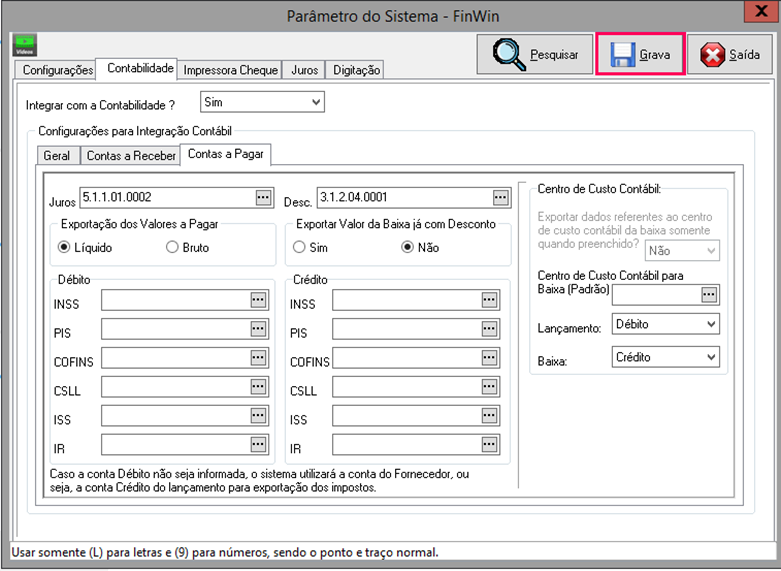This screenshot has width=781, height=571.
Task: Open the Contas a Receber sub-tab
Action: point(130,156)
